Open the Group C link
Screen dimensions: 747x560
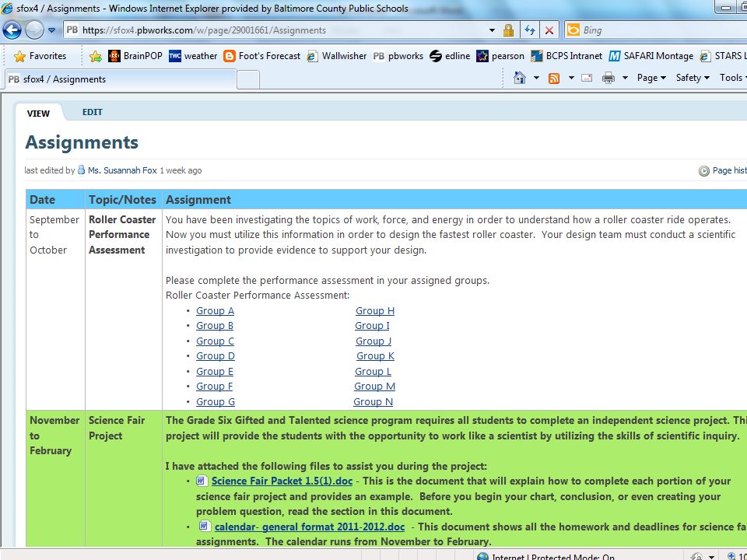215,341
